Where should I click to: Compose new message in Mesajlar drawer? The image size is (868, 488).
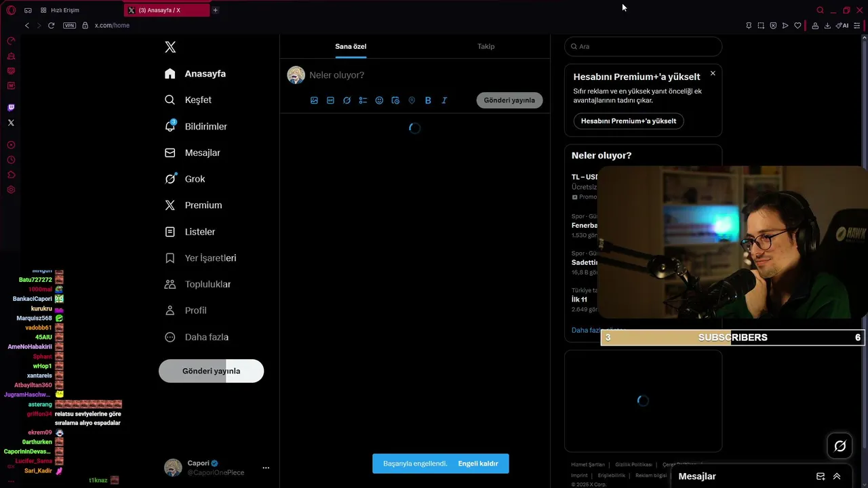coord(821,476)
